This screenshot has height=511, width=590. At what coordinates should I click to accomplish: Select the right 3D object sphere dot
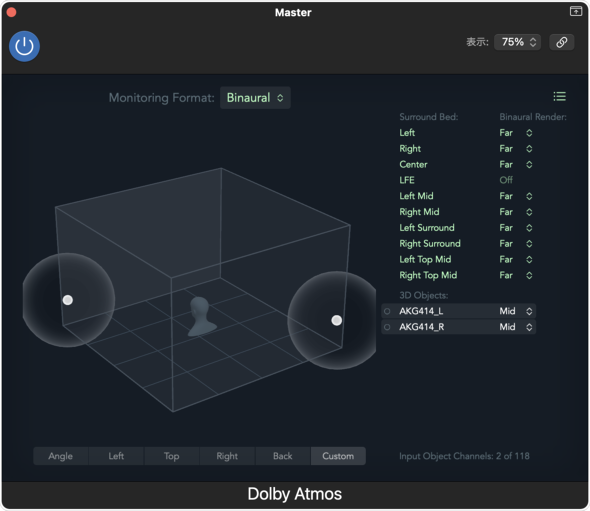[336, 320]
